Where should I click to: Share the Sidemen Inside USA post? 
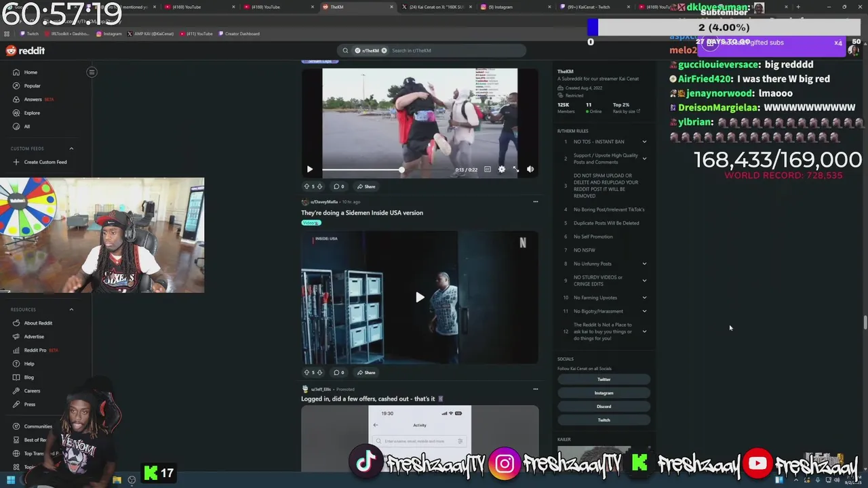click(366, 372)
